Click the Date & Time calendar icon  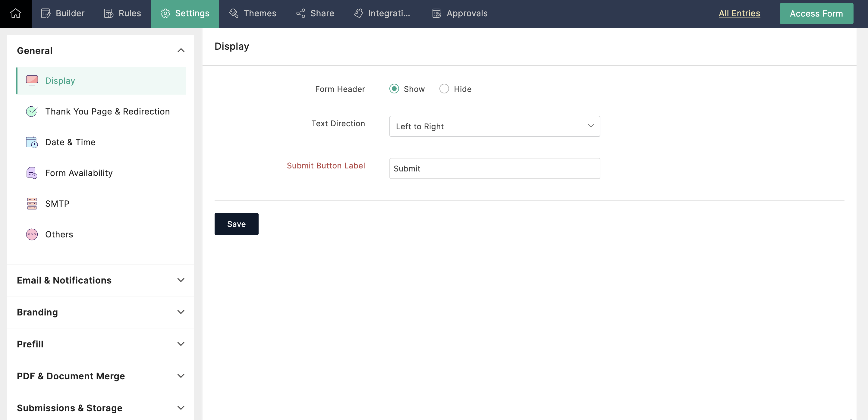pos(32,142)
